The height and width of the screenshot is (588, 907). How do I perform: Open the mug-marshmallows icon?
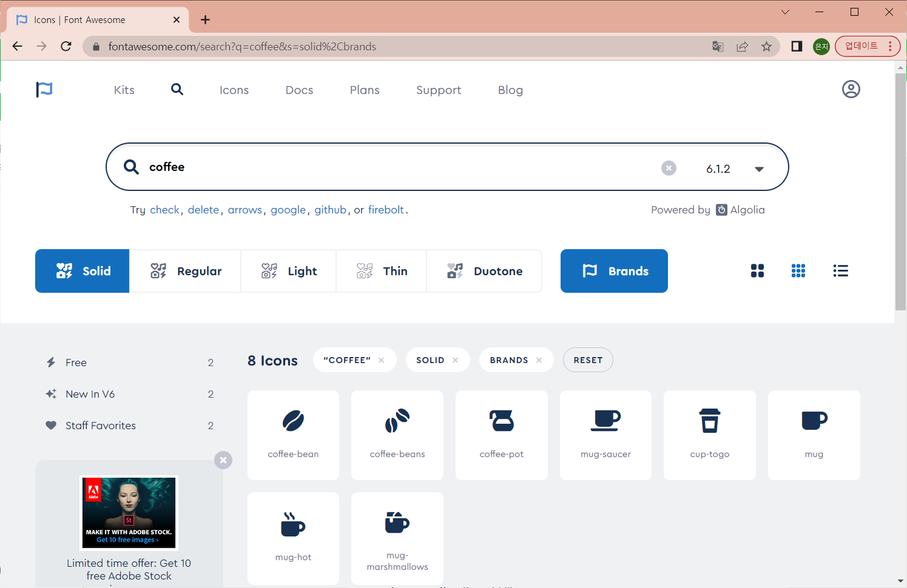point(397,538)
